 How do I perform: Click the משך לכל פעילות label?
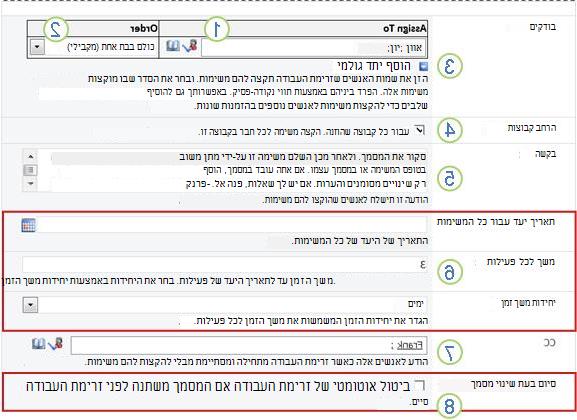(x=521, y=262)
